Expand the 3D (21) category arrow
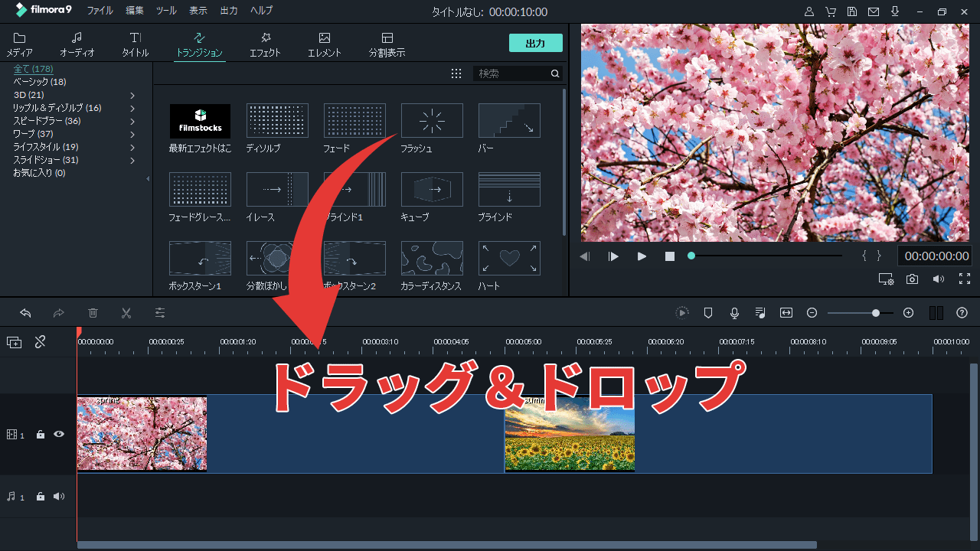Screen dimensions: 980x551 132,95
